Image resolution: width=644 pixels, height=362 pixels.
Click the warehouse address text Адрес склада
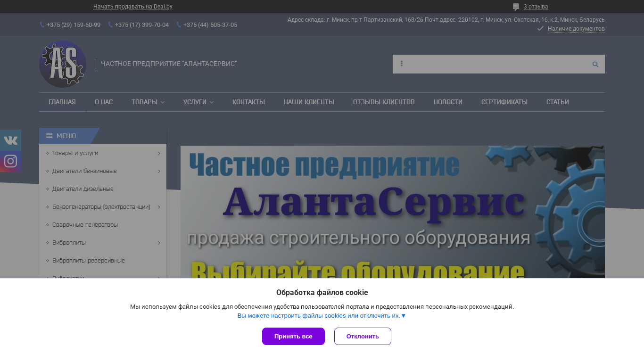pos(446,20)
